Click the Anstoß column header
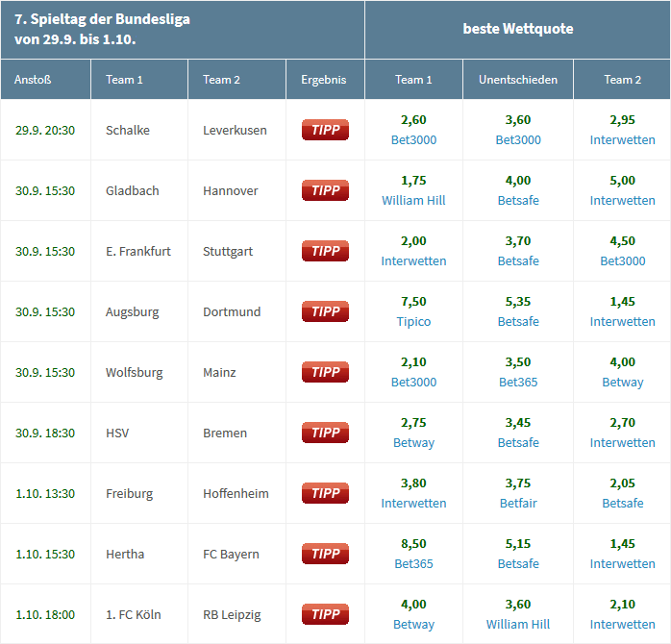This screenshot has width=671, height=644. (x=33, y=80)
